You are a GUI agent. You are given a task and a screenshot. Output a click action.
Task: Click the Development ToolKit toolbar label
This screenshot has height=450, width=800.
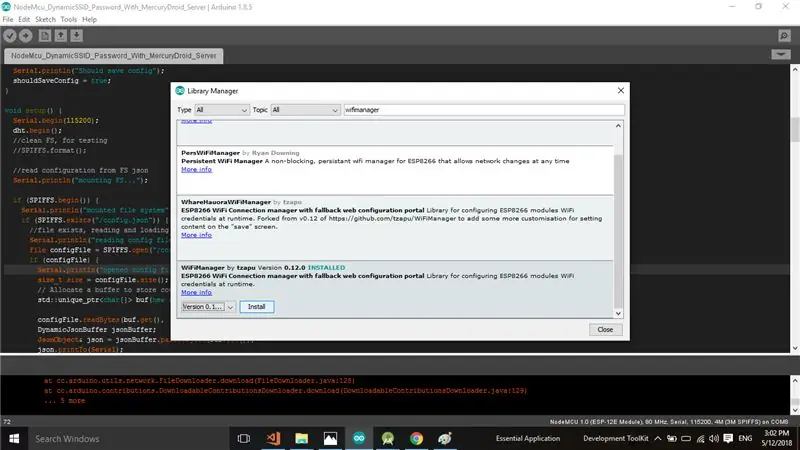tap(615, 438)
